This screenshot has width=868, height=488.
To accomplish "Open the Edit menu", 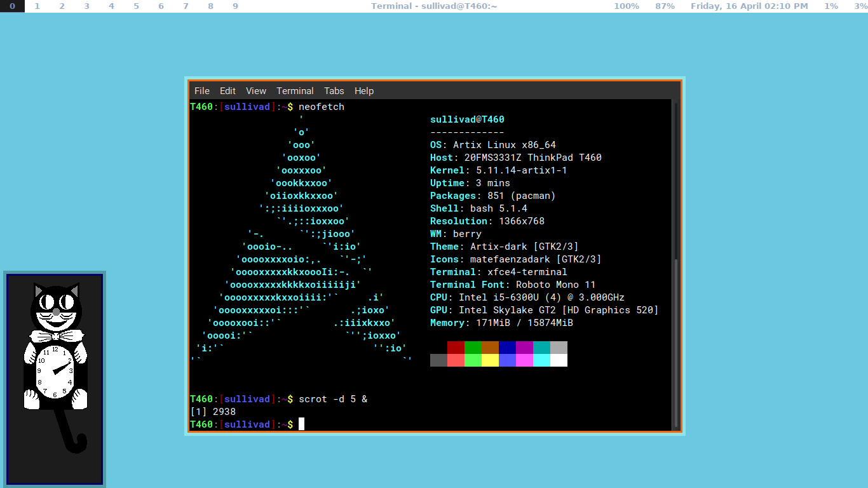I will (x=227, y=91).
